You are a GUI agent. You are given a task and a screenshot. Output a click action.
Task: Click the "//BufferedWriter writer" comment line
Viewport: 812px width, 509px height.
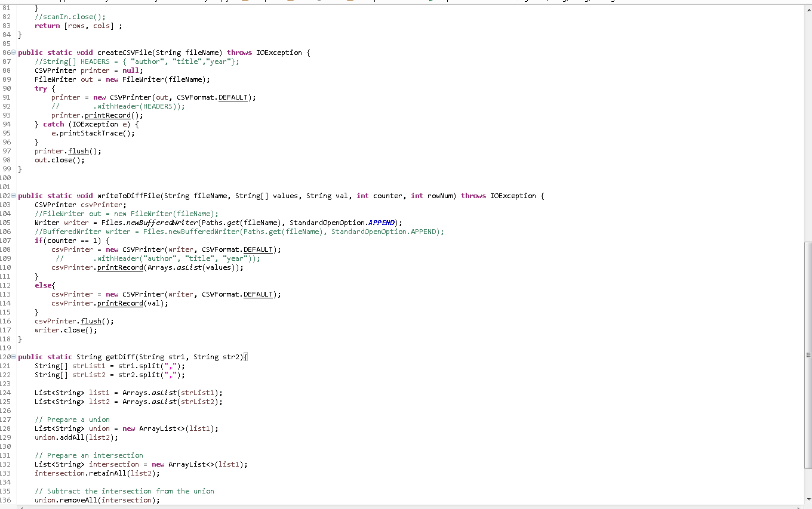pos(239,232)
